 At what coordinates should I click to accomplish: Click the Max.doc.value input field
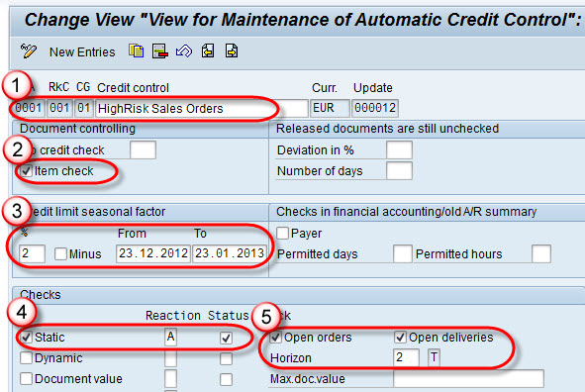pos(468,379)
